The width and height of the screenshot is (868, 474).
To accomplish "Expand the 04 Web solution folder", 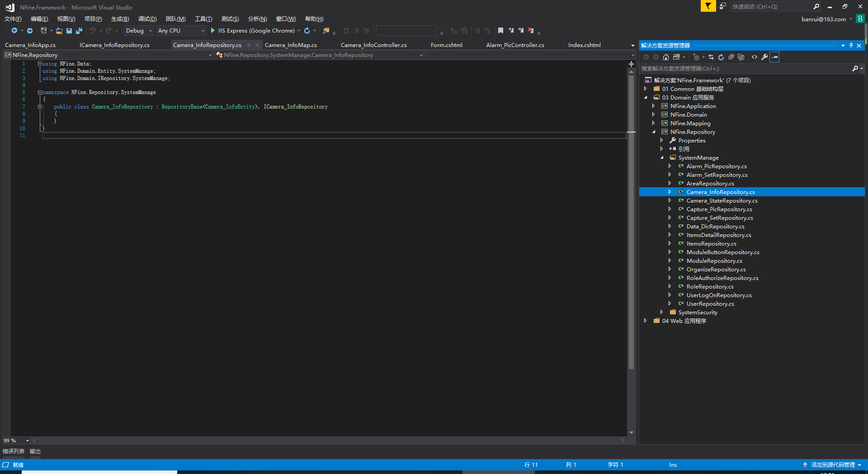I will 646,321.
